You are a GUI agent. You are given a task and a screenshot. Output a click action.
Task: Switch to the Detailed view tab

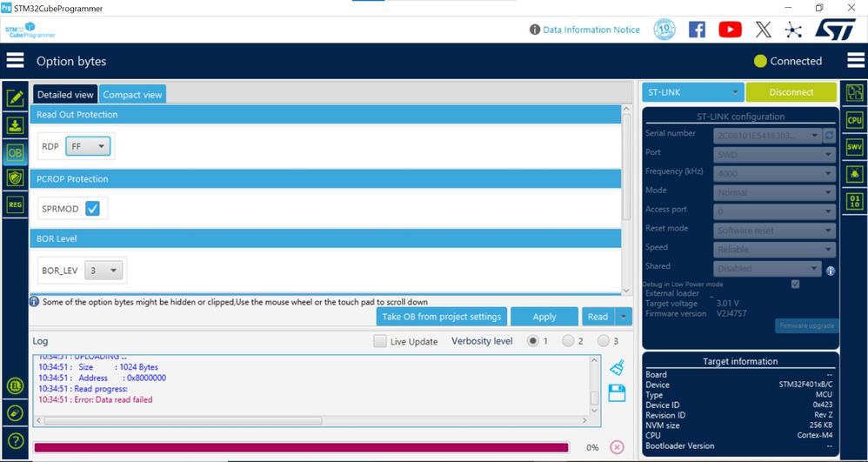(x=65, y=94)
